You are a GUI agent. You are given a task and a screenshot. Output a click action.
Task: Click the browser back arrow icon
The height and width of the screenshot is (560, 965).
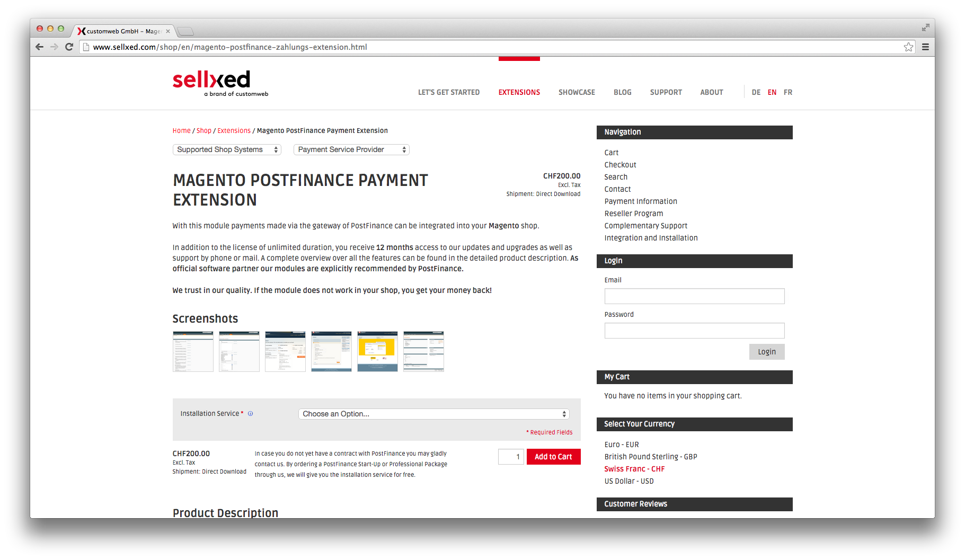(39, 47)
